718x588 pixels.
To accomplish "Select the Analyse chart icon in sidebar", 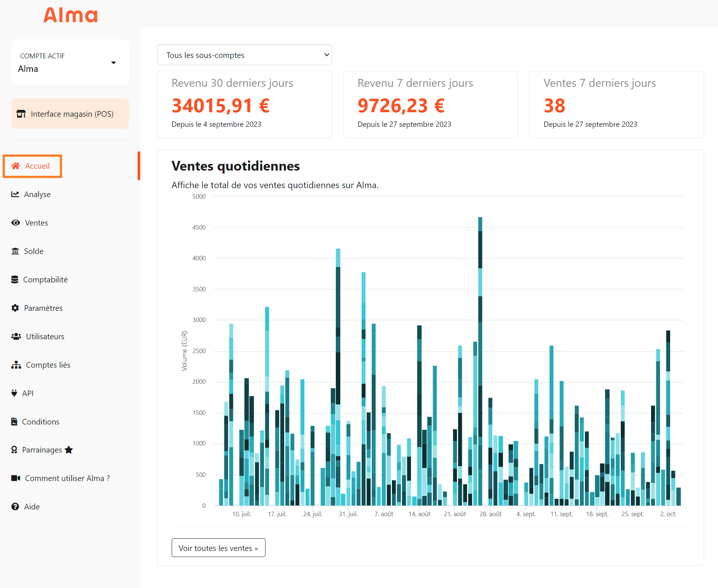I will point(15,194).
